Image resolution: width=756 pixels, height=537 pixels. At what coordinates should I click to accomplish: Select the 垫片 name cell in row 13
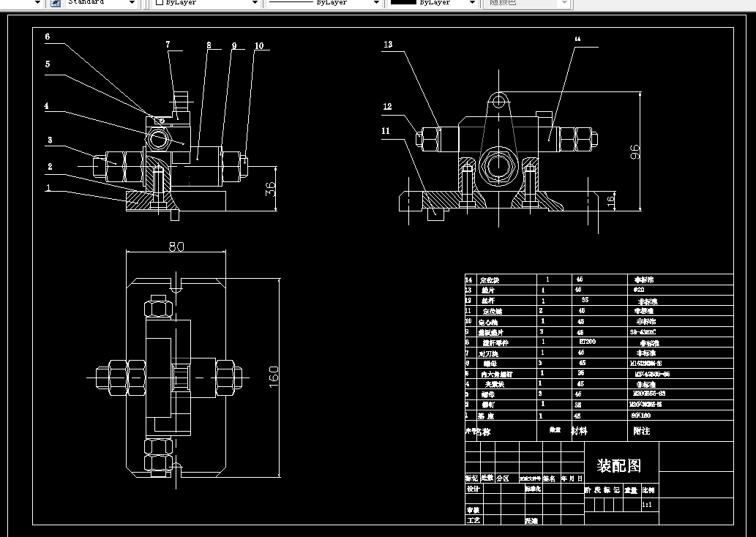[x=488, y=290]
